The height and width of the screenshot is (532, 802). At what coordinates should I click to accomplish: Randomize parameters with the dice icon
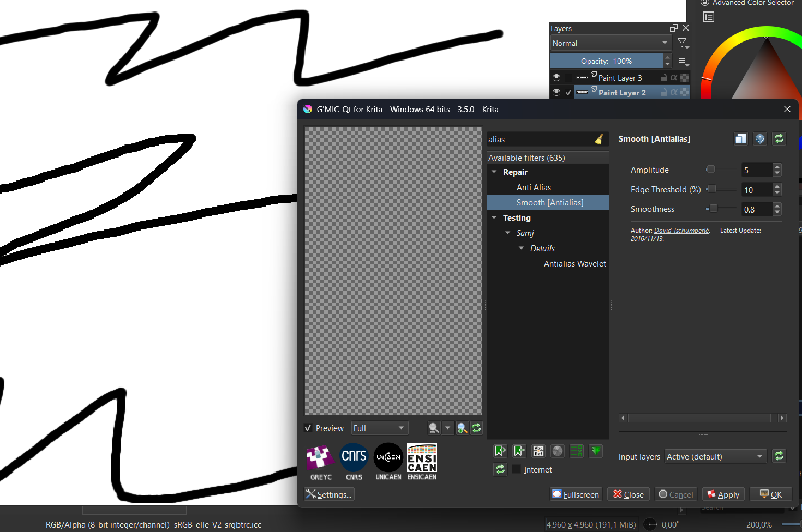[760, 139]
